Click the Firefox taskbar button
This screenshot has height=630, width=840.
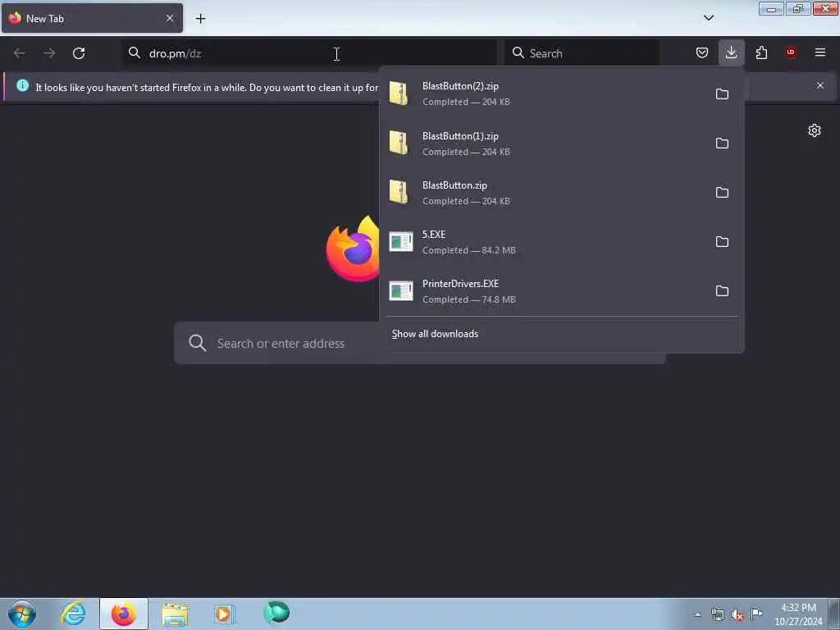pos(124,614)
